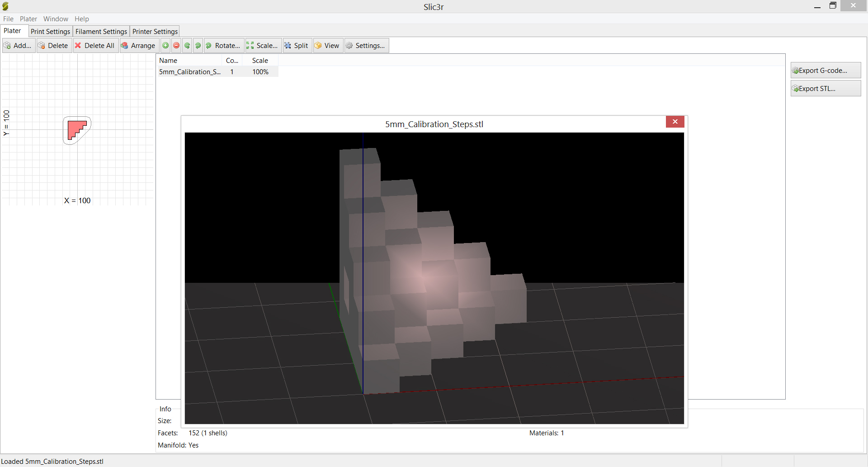Rotate 45° clockwise icon

(198, 46)
